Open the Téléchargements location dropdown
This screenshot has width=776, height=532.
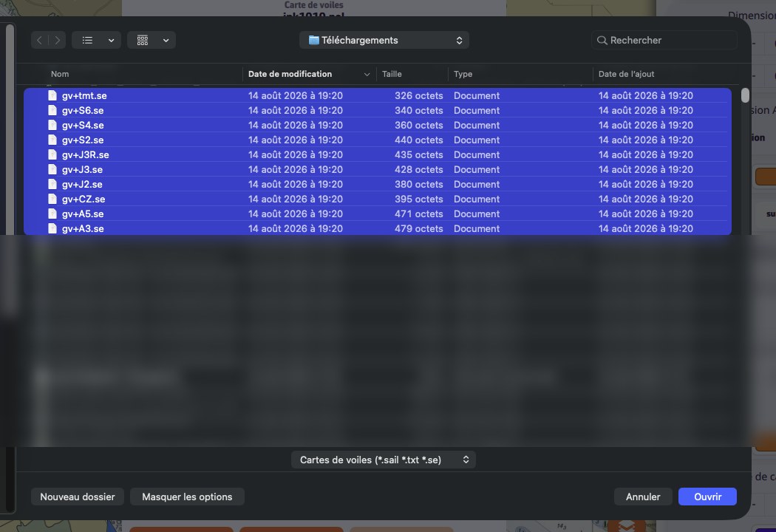(384, 40)
